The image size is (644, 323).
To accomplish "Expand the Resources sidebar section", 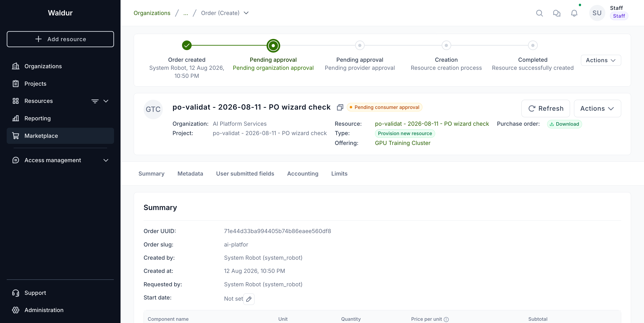I will point(106,101).
